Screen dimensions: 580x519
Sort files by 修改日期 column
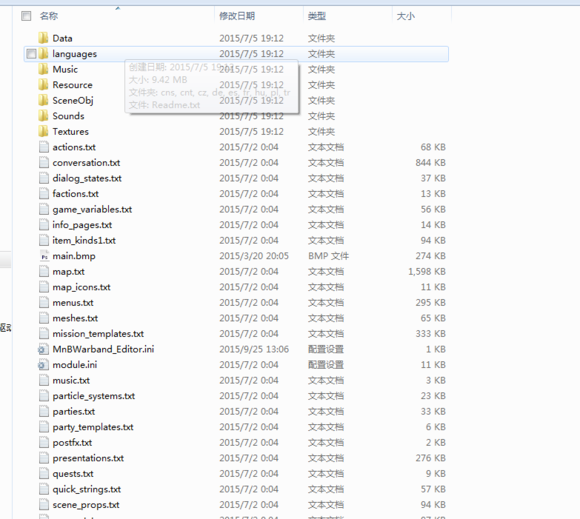(x=237, y=16)
